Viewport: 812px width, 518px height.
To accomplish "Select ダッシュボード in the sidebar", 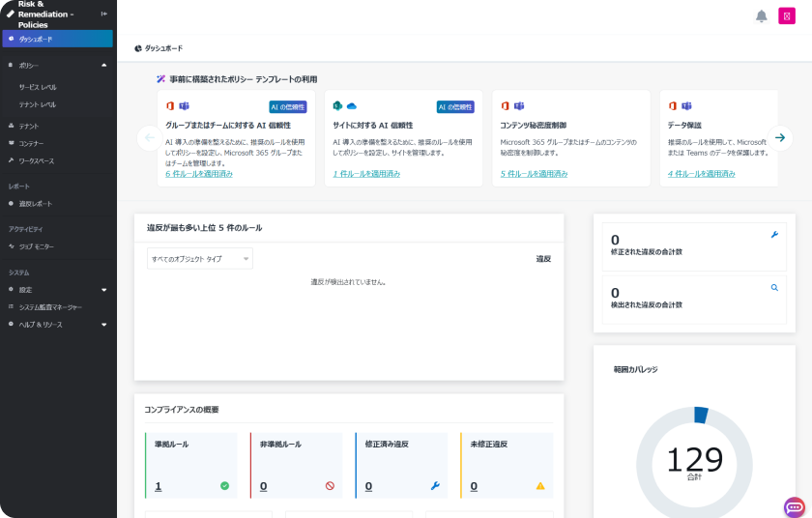I will click(57, 39).
